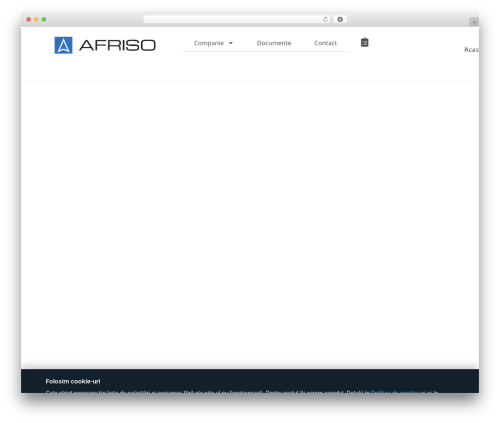Open a new tab with the plus button

[474, 22]
